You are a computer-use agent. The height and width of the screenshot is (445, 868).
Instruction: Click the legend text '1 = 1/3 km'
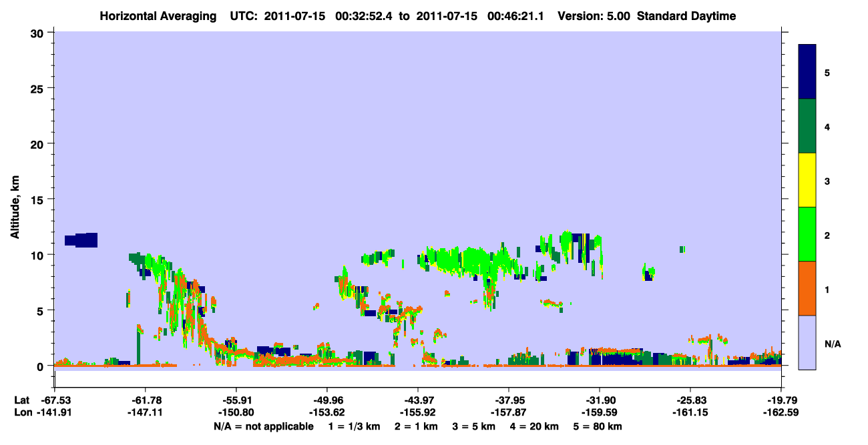(x=355, y=426)
